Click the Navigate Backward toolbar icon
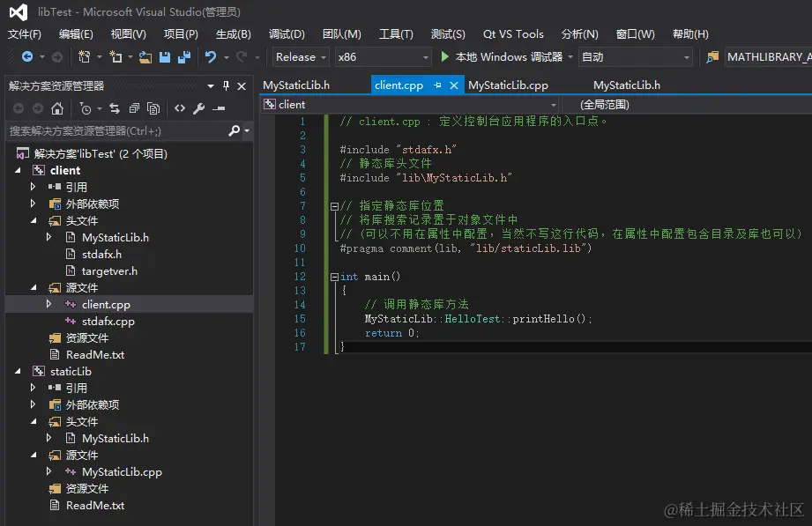Viewport: 812px width, 526px height. [x=27, y=56]
